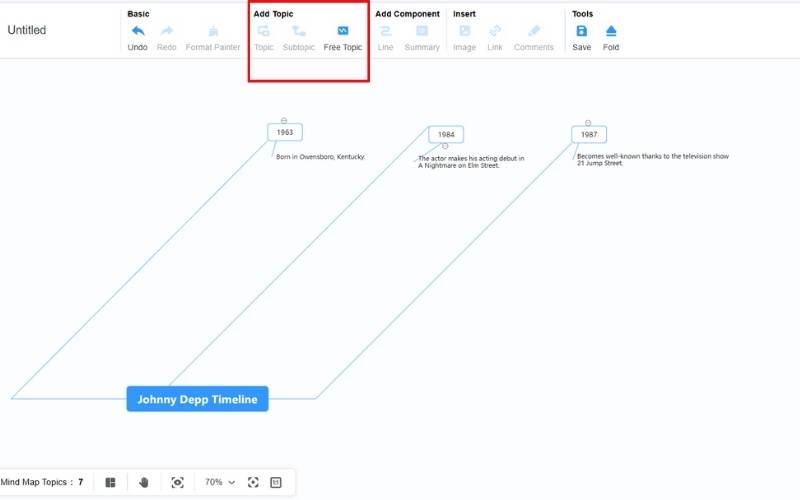Fold the toolbar with Fold button

click(611, 38)
